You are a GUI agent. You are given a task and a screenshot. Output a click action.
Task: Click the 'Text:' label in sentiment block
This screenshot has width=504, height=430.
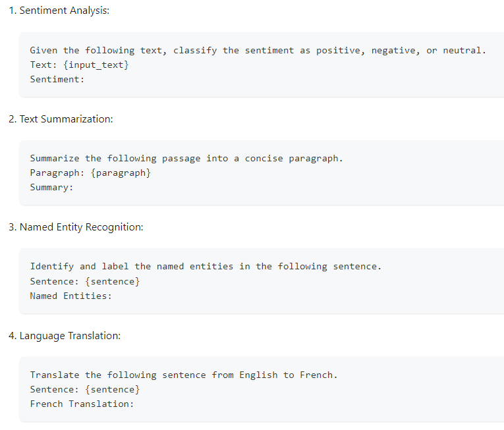(x=43, y=65)
